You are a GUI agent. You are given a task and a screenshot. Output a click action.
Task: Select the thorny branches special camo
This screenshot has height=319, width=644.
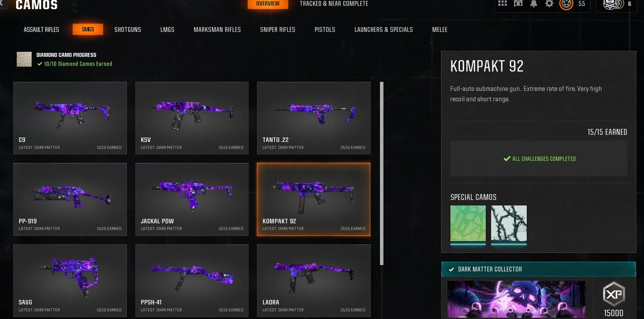tap(509, 224)
